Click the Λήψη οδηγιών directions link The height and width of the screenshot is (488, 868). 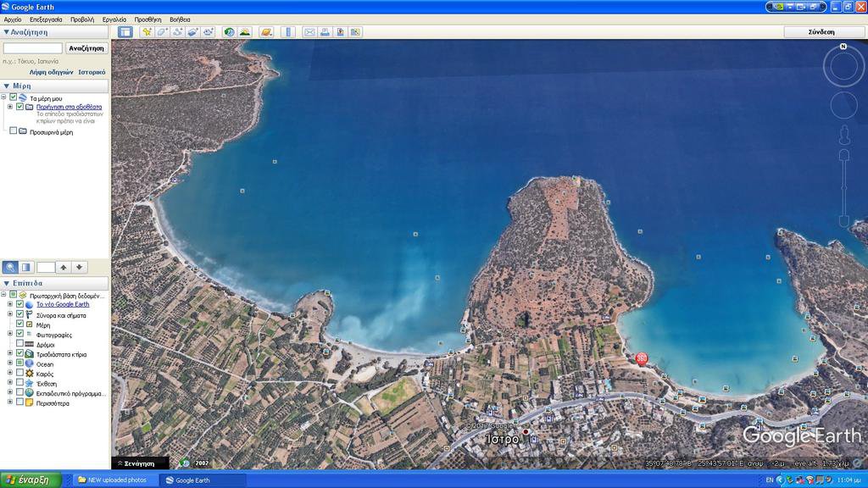pos(51,72)
